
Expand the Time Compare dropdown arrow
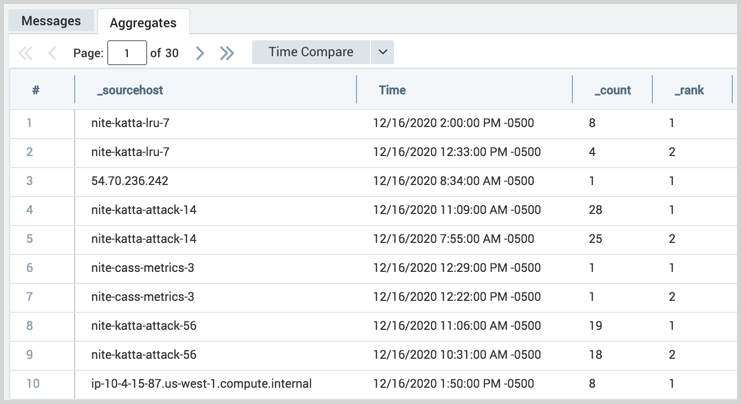[x=382, y=52]
